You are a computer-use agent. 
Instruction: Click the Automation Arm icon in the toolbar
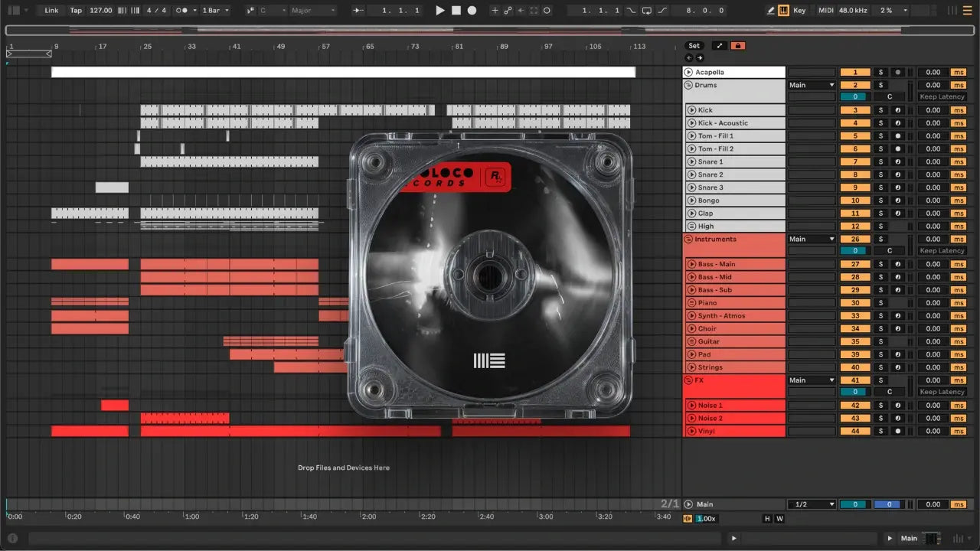tap(507, 11)
